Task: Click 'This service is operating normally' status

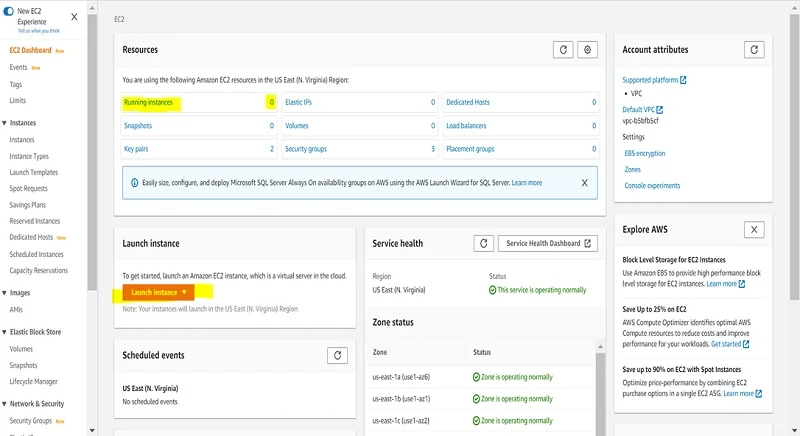Action: 537,290
